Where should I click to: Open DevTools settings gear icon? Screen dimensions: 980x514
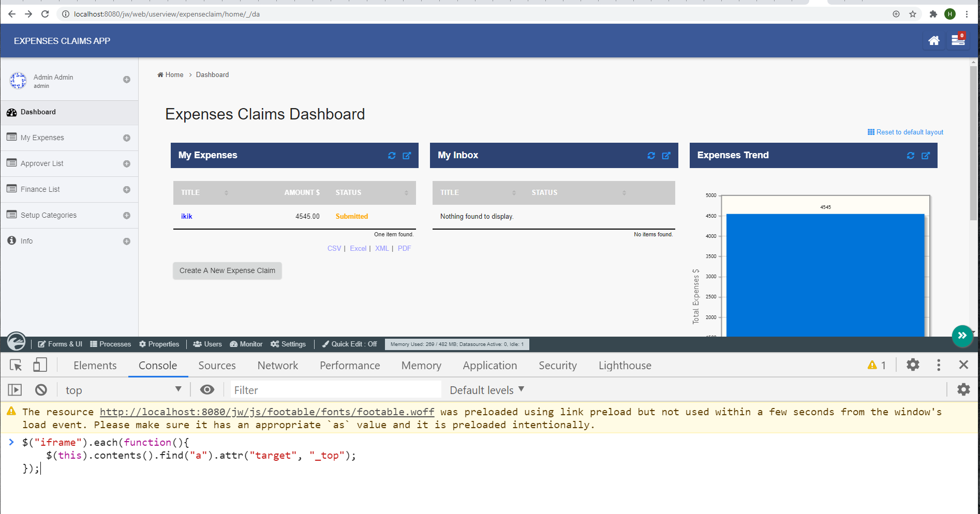913,365
